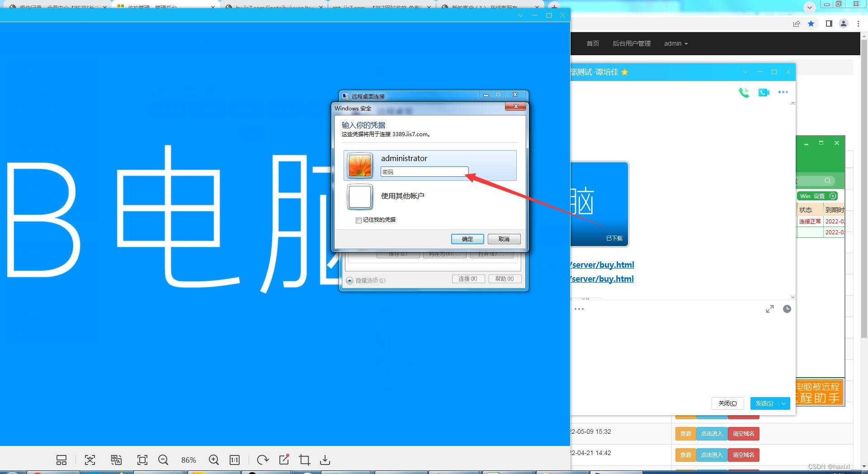The width and height of the screenshot is (868, 474).
Task: Collapse 隐藏选项 in Remote Desktop window
Action: pyautogui.click(x=366, y=280)
